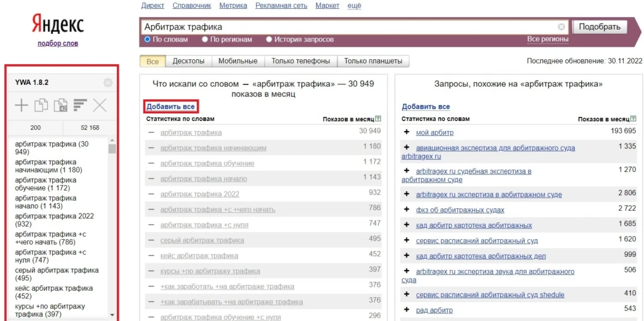Remove 'арбитраж трафика 2022' via minus icon

pos(152,194)
